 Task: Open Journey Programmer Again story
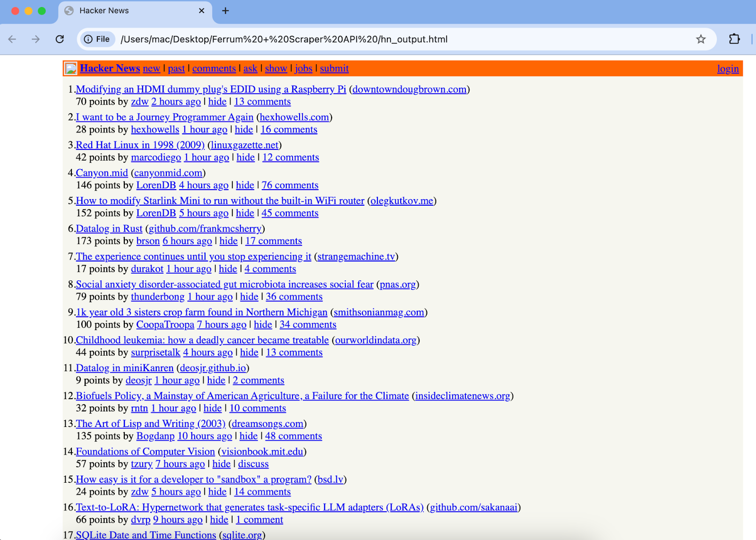164,117
